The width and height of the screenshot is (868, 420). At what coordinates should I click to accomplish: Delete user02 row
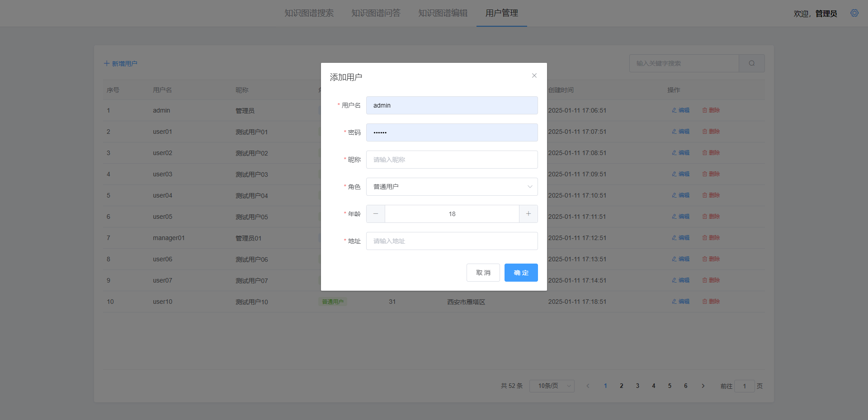click(711, 153)
